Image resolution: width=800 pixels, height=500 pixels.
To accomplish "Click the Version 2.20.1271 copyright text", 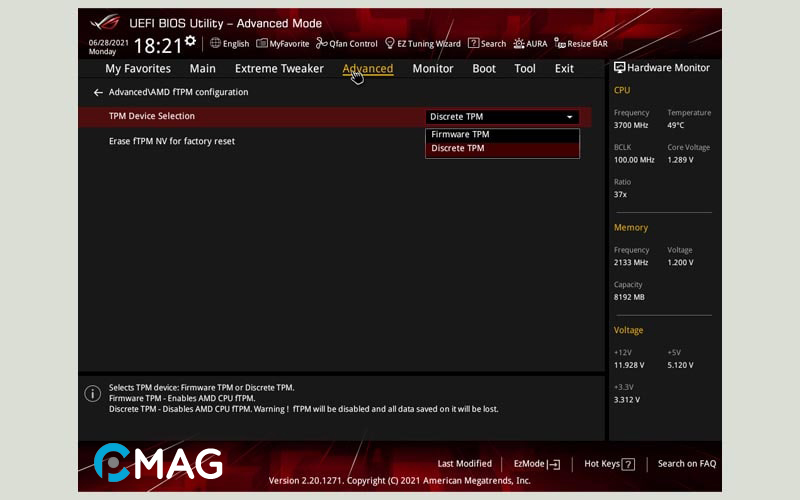I will pyautogui.click(x=399, y=481).
